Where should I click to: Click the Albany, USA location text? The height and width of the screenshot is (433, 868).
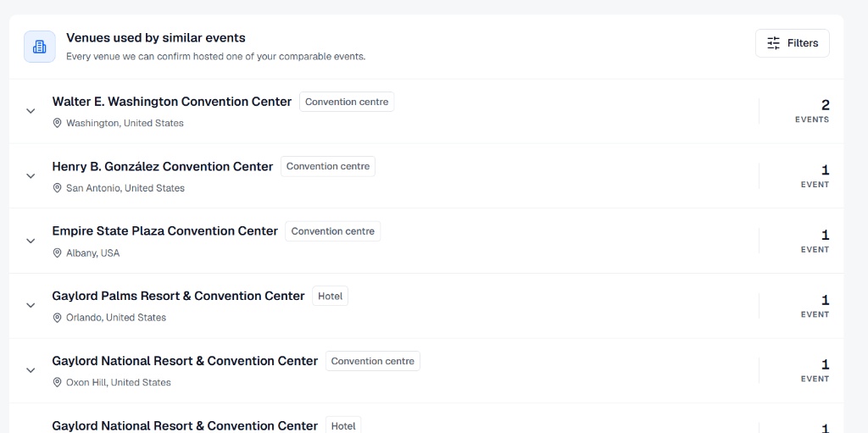(x=92, y=253)
